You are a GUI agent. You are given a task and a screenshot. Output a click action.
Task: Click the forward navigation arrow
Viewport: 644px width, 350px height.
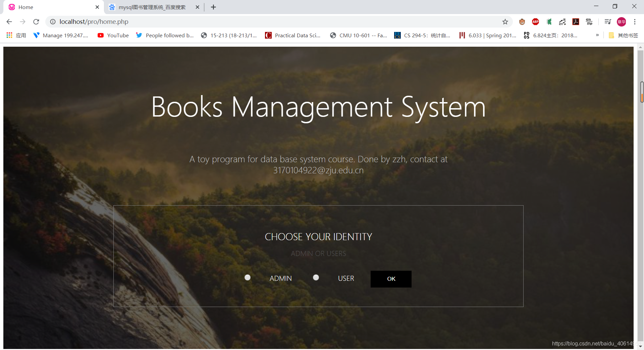coord(23,22)
